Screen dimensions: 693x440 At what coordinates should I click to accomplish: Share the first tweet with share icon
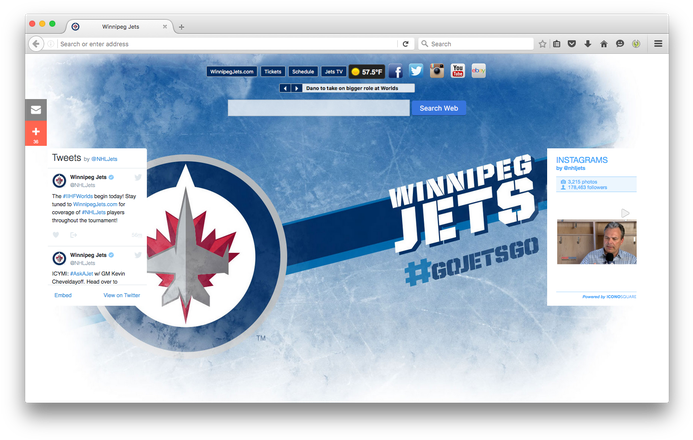click(x=73, y=235)
